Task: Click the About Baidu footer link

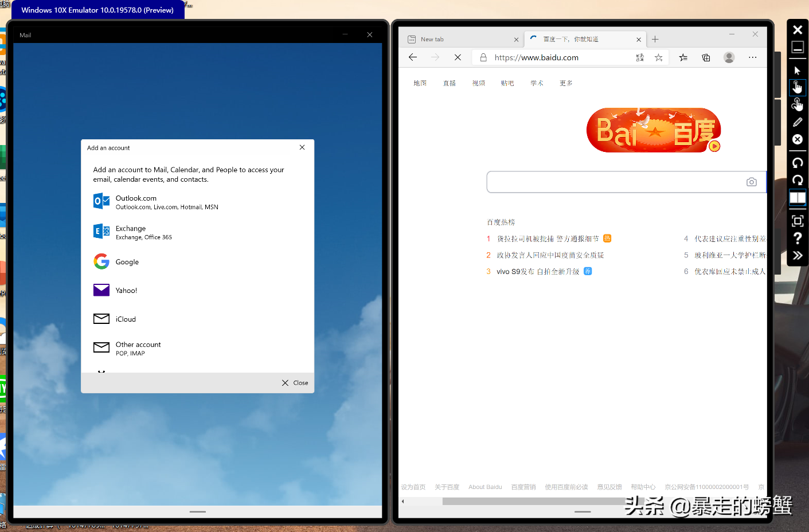Action: coord(485,487)
